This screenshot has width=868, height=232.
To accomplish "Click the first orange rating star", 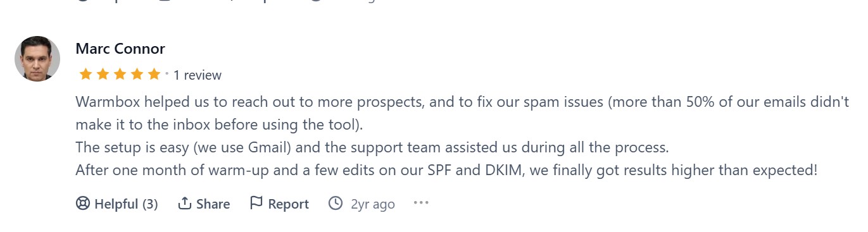I will tap(85, 75).
